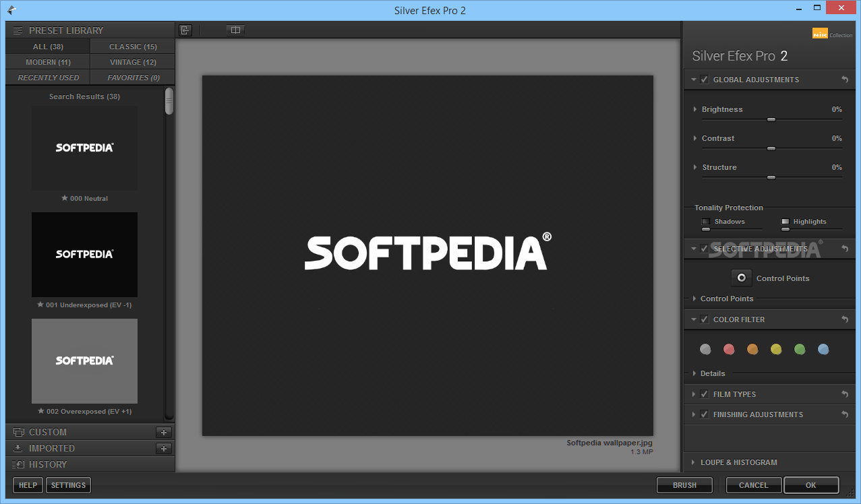Select the red color filter
Image resolution: width=861 pixels, height=504 pixels.
729,349
